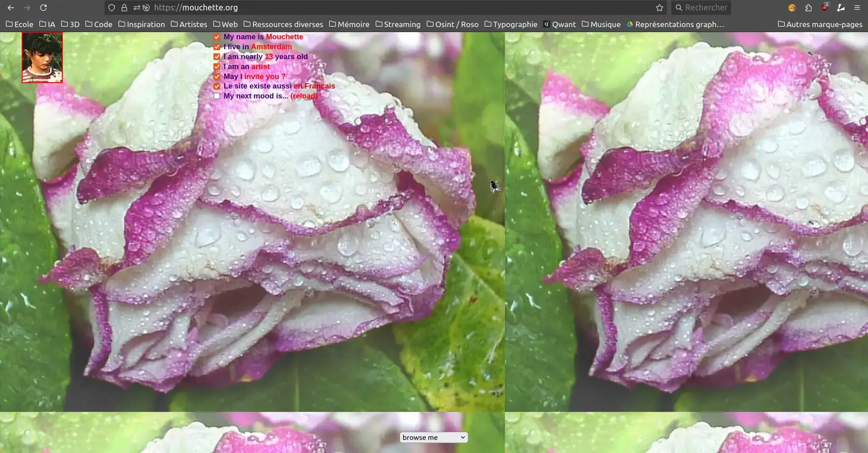Screen dimensions: 868x453
Task: Expand the 'Autres marque-pages' bookmarks folder
Action: 820,24
